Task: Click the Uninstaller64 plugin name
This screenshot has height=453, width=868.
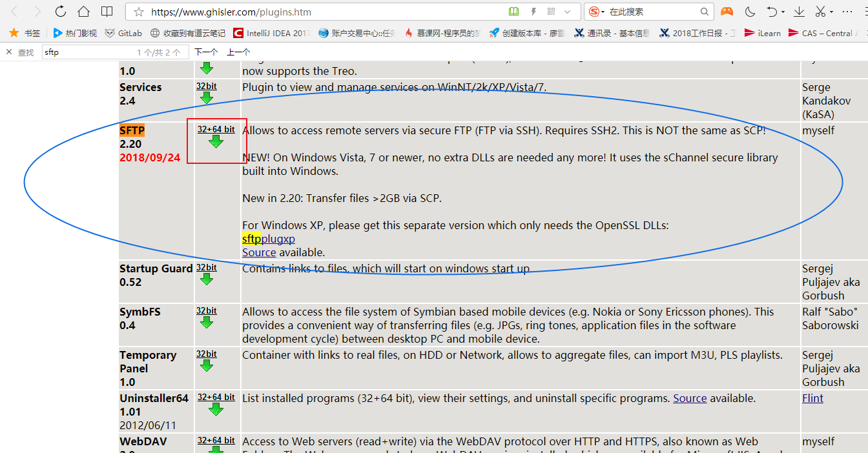Action: point(154,398)
